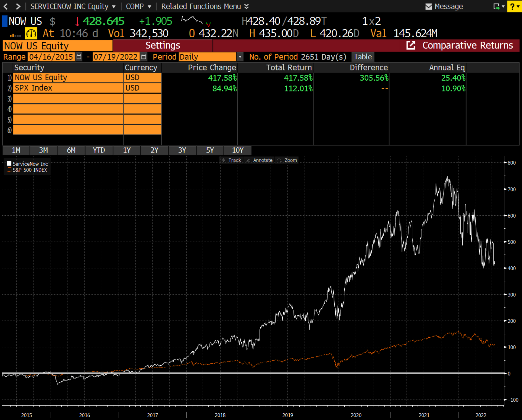This screenshot has height=420, width=522.
Task: Pop out Comparative Returns with arrow icon
Action: pyautogui.click(x=411, y=46)
